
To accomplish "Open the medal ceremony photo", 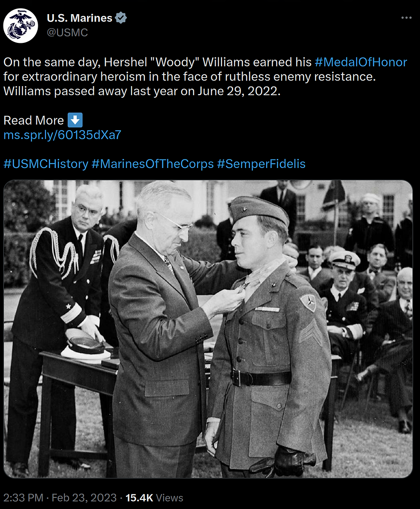I will (x=208, y=329).
